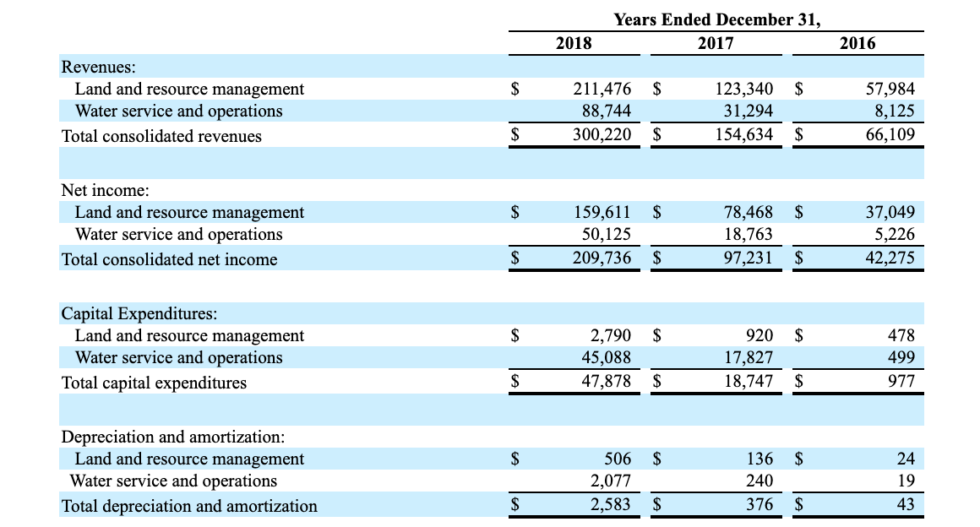
Task: Select the 2,583 total depreciation value
Action: pyautogui.click(x=612, y=504)
